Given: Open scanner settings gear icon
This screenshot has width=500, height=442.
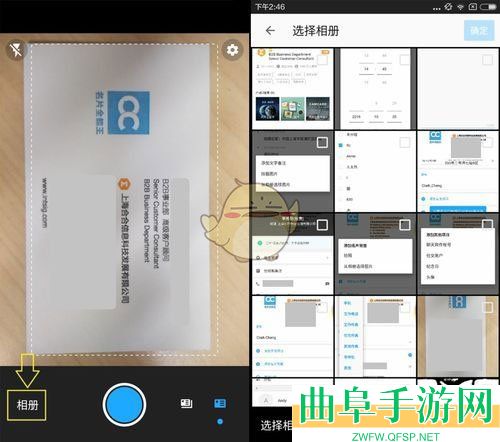Looking at the screenshot, I should (232, 50).
